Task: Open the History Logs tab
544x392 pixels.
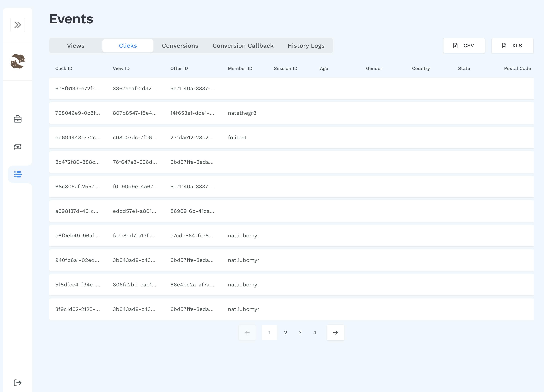Action: (x=306, y=46)
